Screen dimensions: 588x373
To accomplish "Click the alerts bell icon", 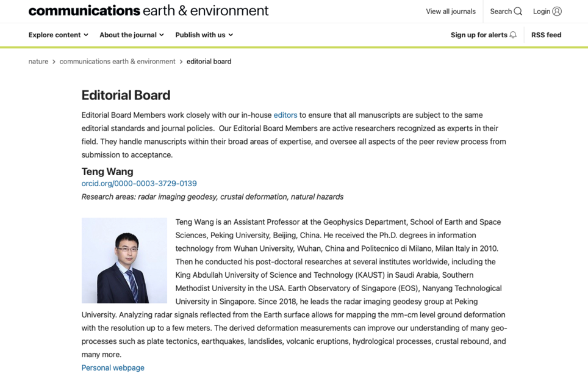I will 513,35.
